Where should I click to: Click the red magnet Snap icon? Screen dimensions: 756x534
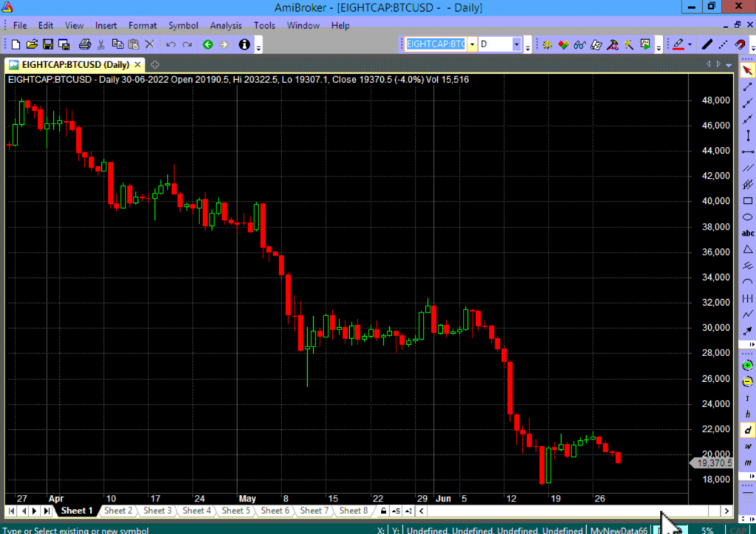point(740,44)
